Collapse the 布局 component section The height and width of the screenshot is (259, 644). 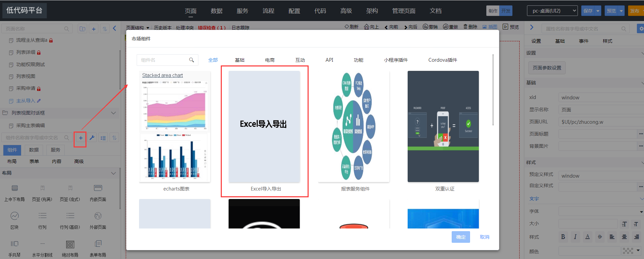click(114, 173)
